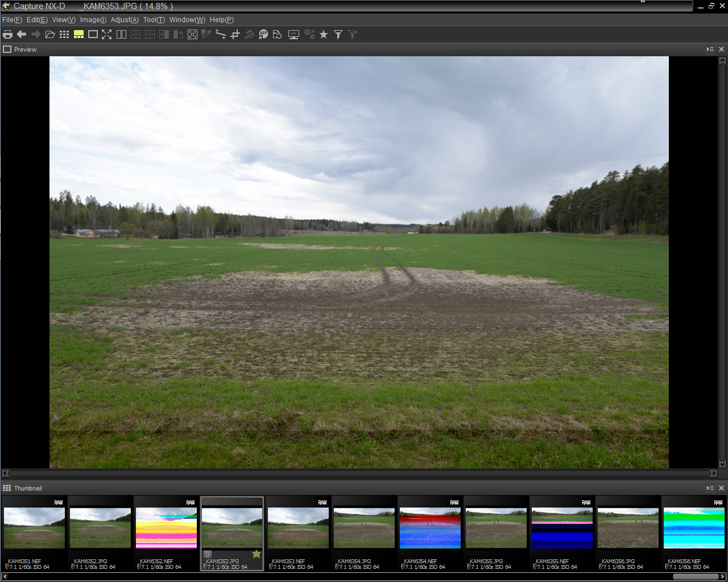Switch to single full image view
The width and height of the screenshot is (728, 582).
[x=93, y=35]
